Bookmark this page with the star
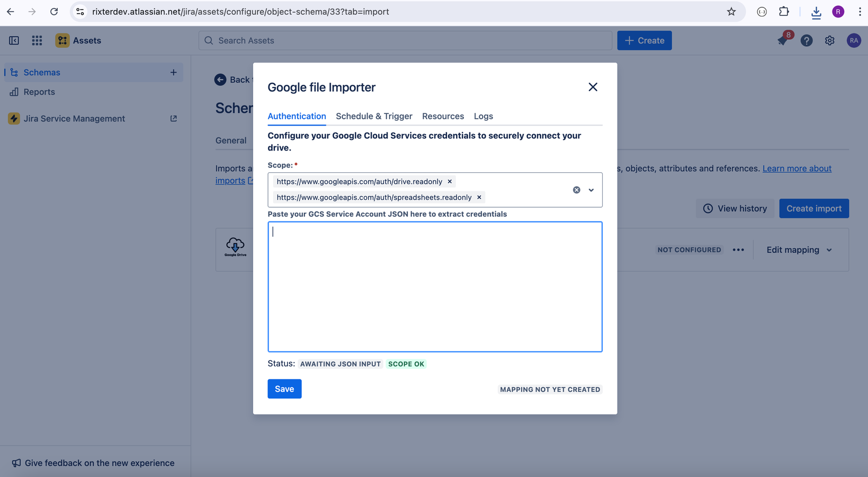The width and height of the screenshot is (868, 477). pyautogui.click(x=731, y=12)
